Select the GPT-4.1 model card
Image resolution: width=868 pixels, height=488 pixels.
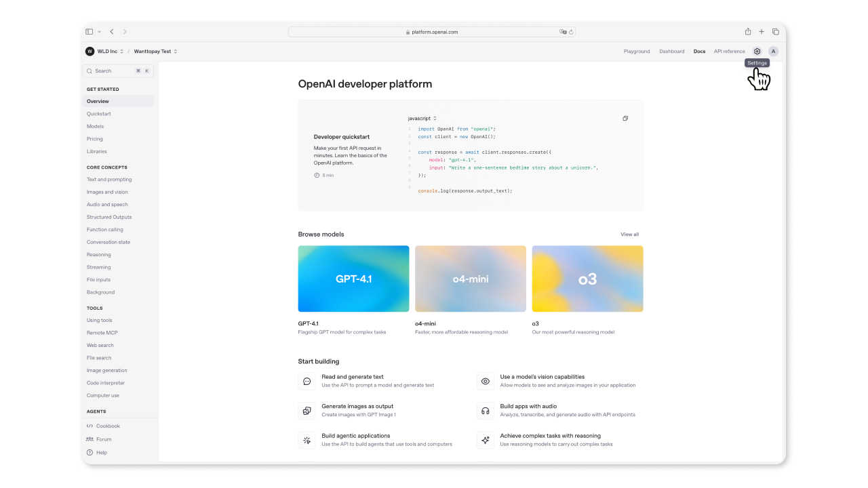[x=353, y=279]
